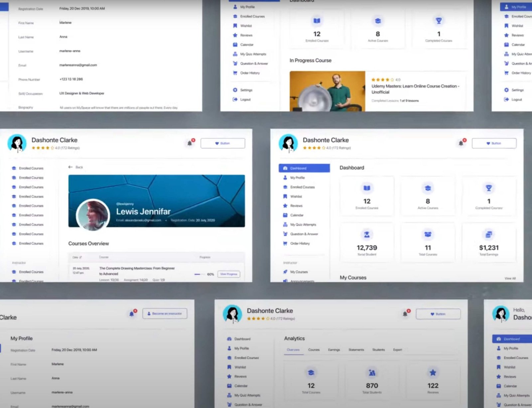Open the Udemy Masters course thumbnail image
Image resolution: width=532 pixels, height=408 pixels.
coord(327,91)
